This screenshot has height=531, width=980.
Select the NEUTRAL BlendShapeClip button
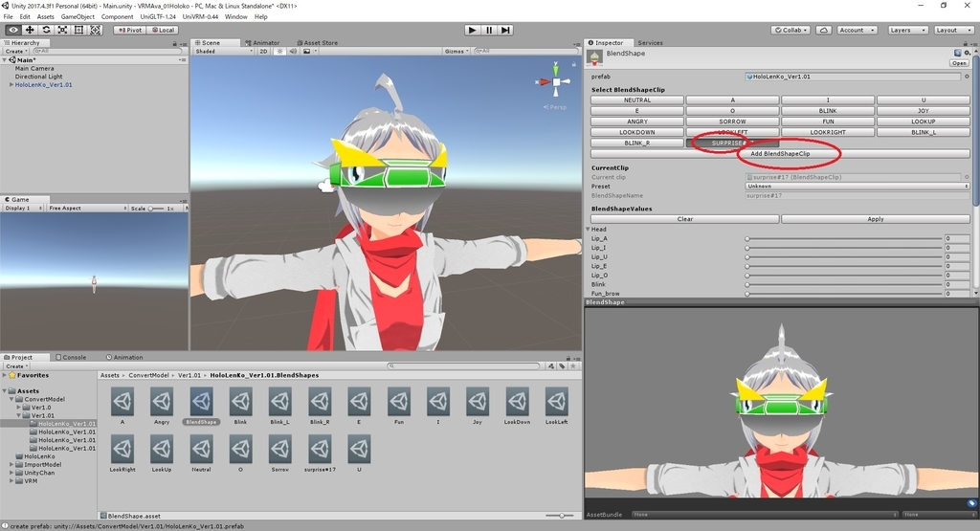tap(636, 100)
